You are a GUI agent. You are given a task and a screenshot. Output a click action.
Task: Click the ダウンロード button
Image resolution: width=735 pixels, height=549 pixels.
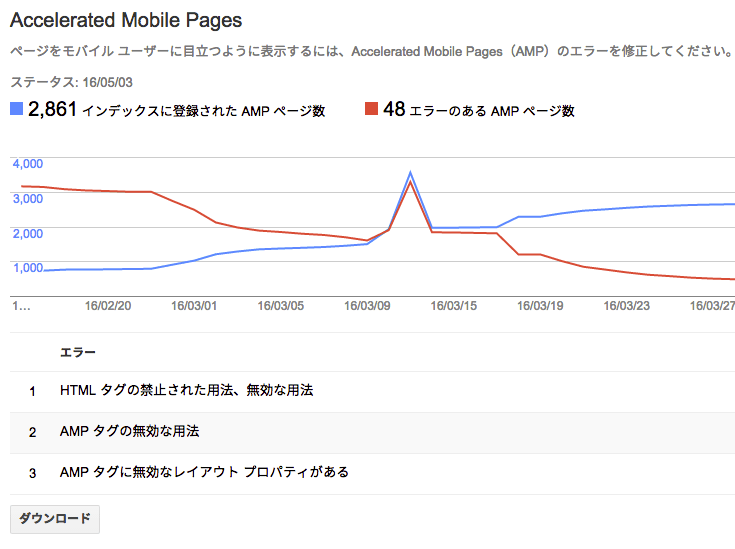coord(55,519)
